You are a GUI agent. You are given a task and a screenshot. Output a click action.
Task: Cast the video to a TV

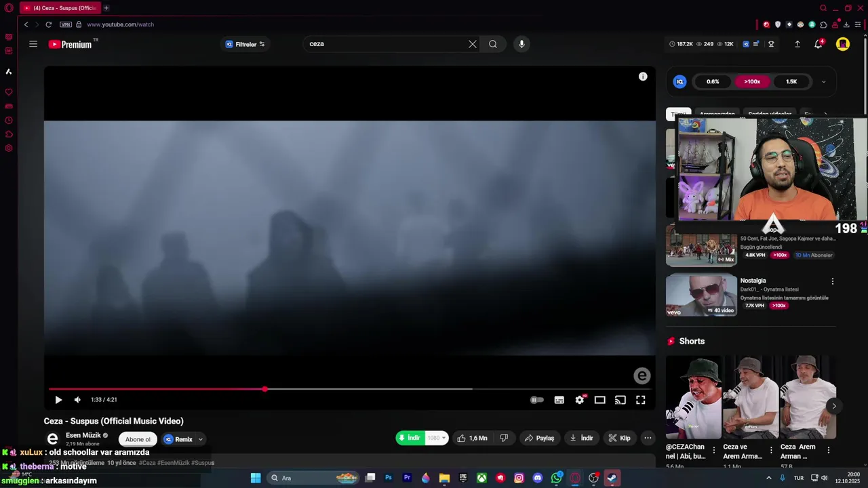coord(620,400)
